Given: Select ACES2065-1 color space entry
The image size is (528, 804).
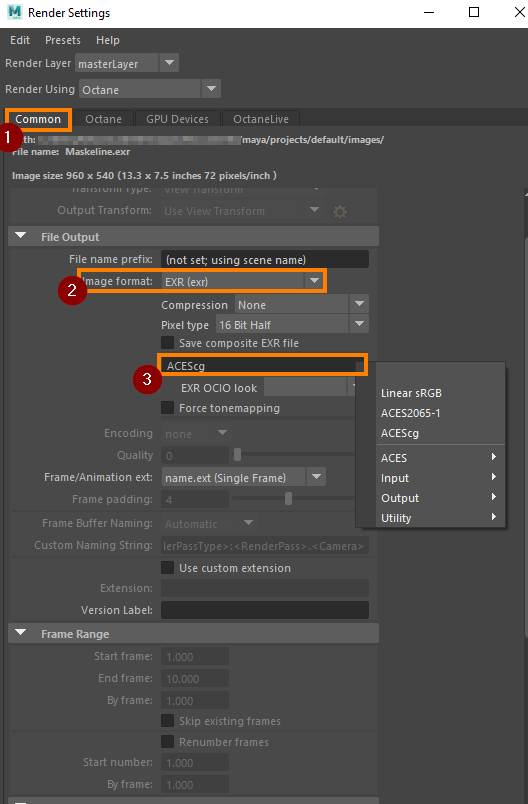Looking at the screenshot, I should (411, 413).
